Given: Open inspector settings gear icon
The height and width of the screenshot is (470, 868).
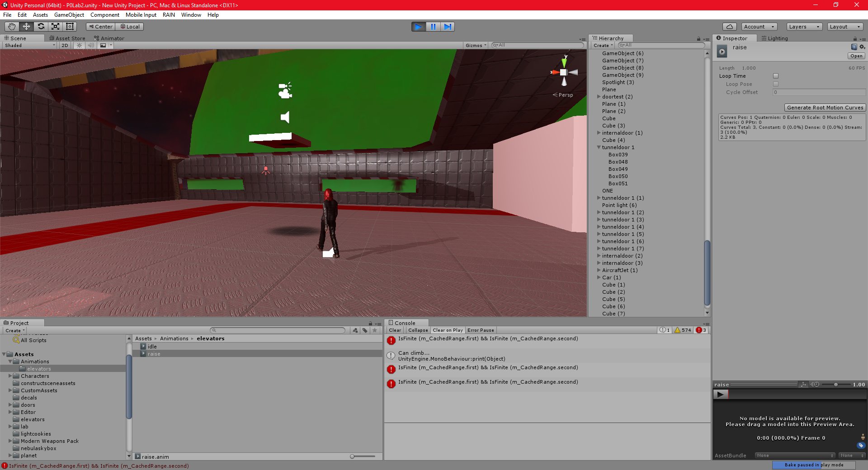Looking at the screenshot, I should pyautogui.click(x=862, y=47).
